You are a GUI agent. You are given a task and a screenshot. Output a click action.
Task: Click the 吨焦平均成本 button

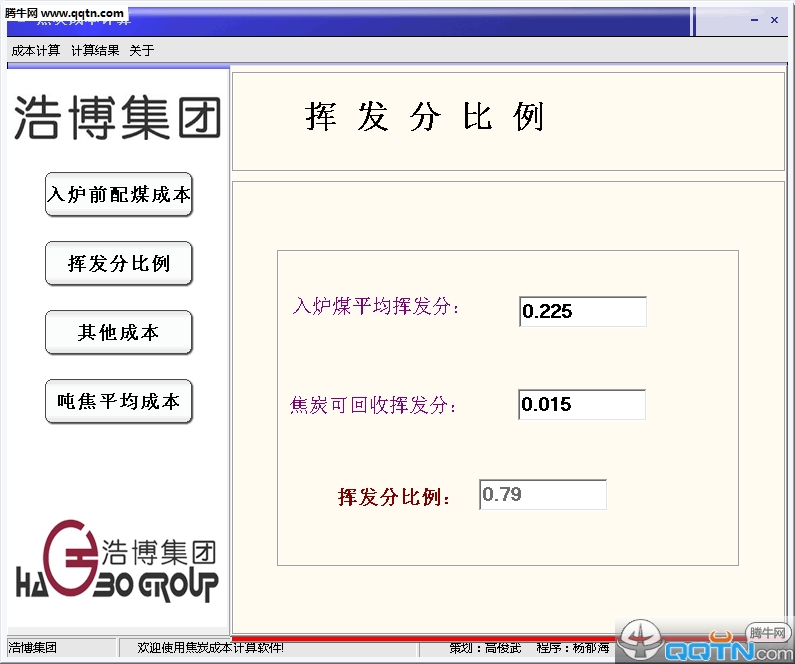point(119,401)
